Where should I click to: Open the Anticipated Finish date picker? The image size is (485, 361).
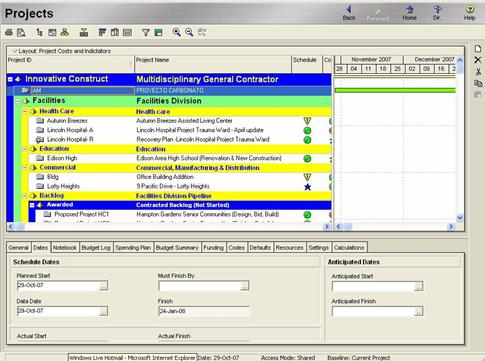click(x=419, y=312)
